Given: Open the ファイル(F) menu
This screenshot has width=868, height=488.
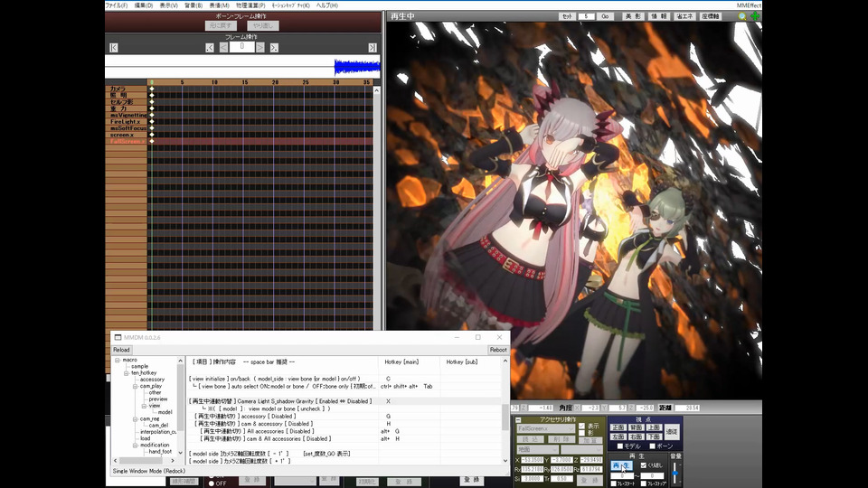Looking at the screenshot, I should coord(117,5).
